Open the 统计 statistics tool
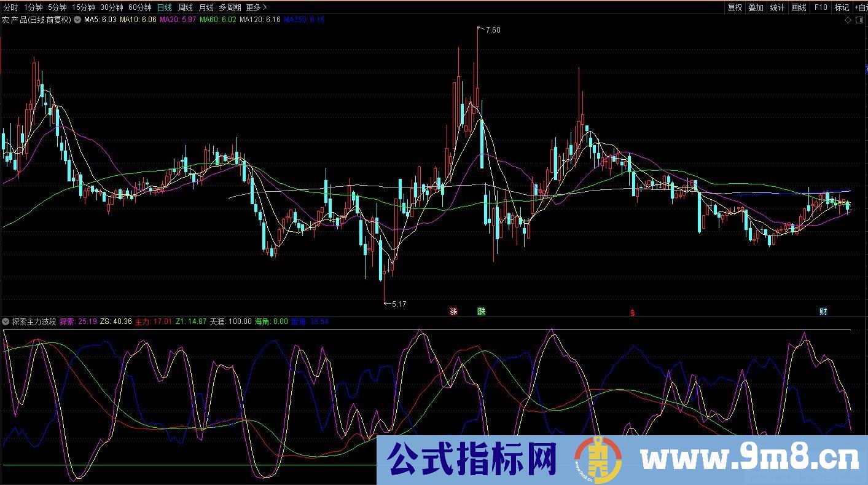Image resolution: width=868 pixels, height=485 pixels. click(x=776, y=7)
